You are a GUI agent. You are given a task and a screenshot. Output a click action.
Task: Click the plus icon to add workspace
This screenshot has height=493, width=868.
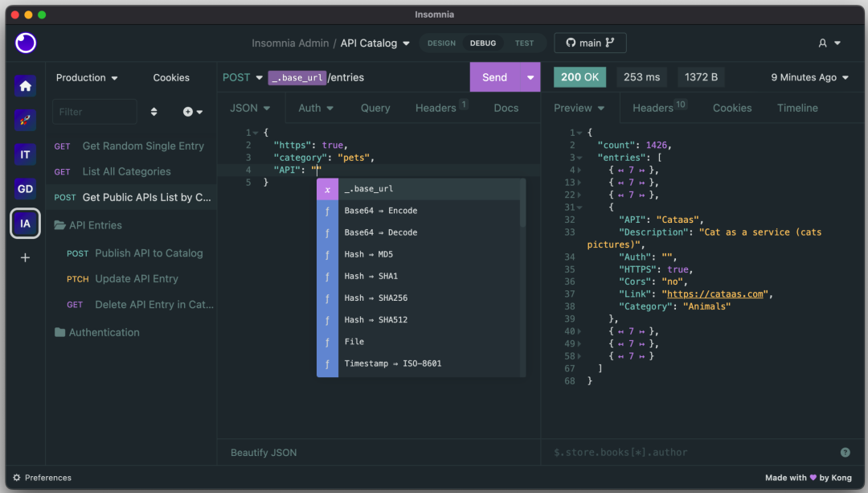(25, 257)
